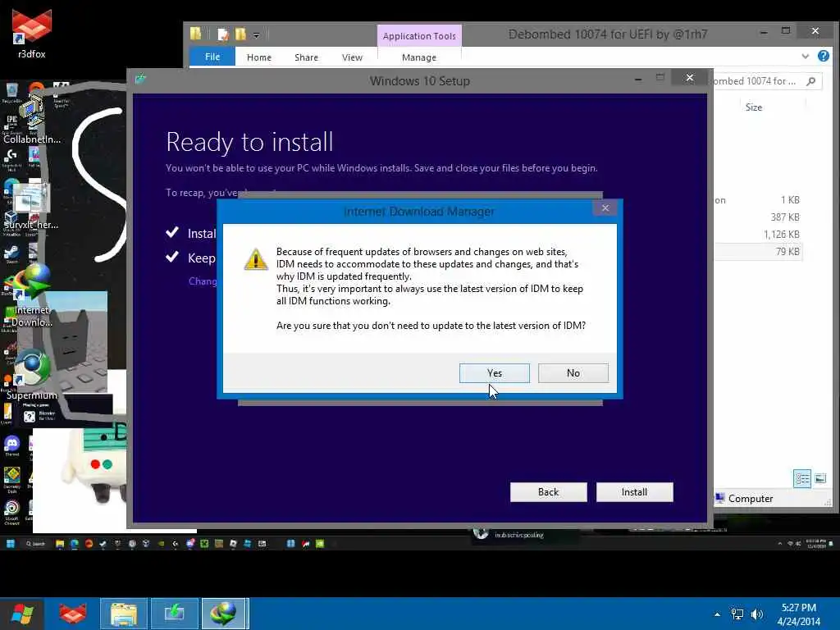Switch to the Share ribbon tab
This screenshot has width=840, height=630.
click(x=306, y=57)
